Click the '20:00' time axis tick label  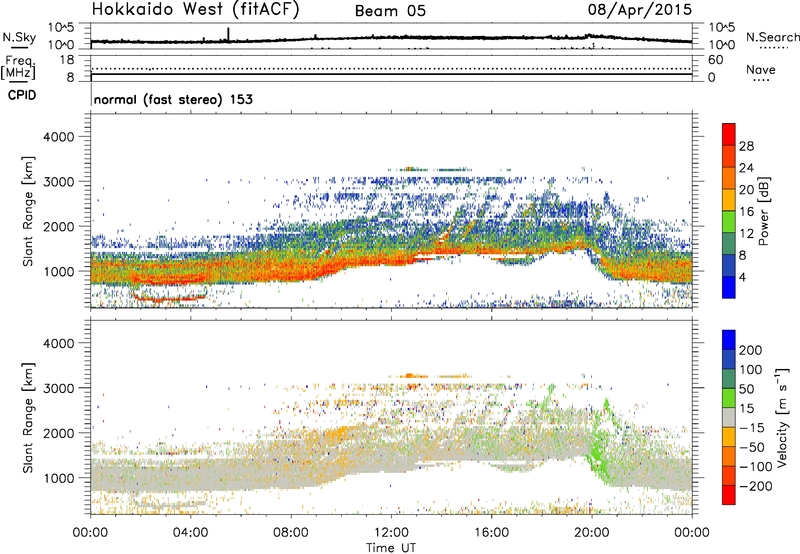point(592,533)
